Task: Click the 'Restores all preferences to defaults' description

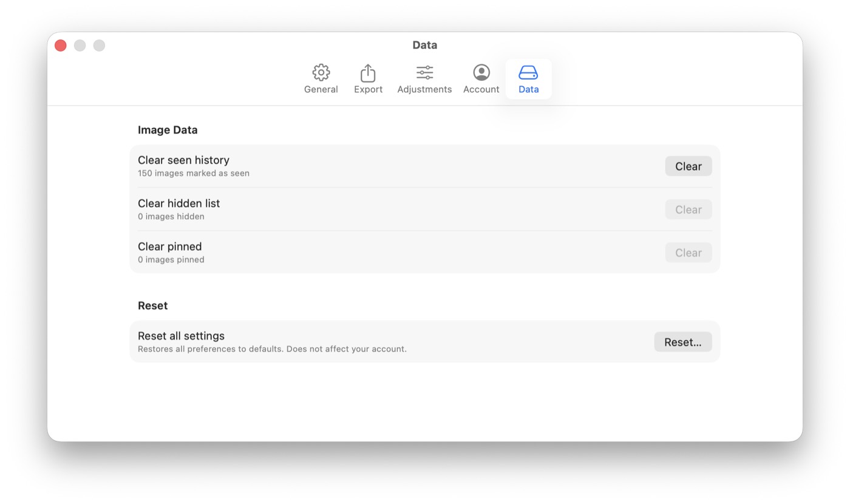Action: coord(272,349)
